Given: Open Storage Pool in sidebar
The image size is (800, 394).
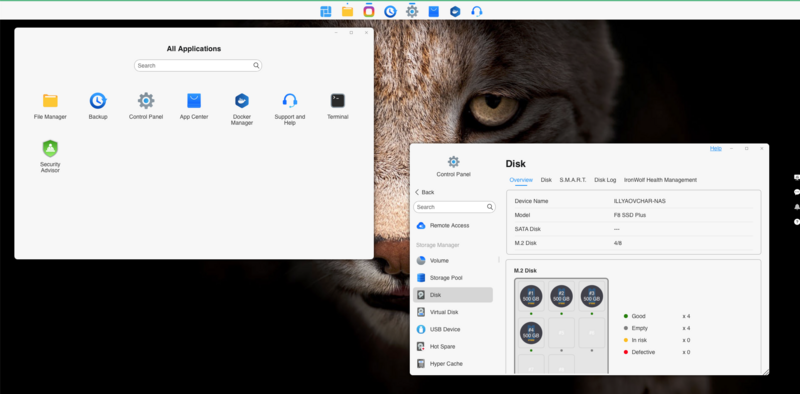Looking at the screenshot, I should [439, 278].
